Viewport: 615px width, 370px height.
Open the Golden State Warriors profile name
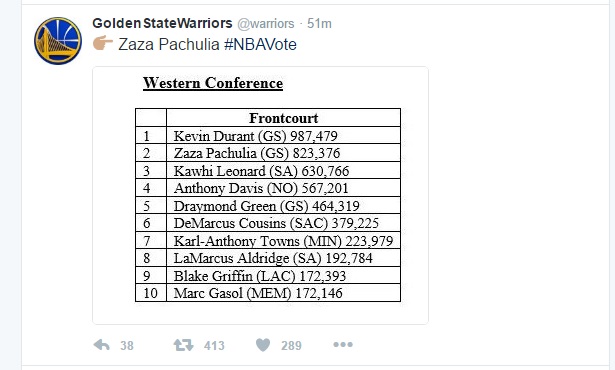[x=162, y=23]
